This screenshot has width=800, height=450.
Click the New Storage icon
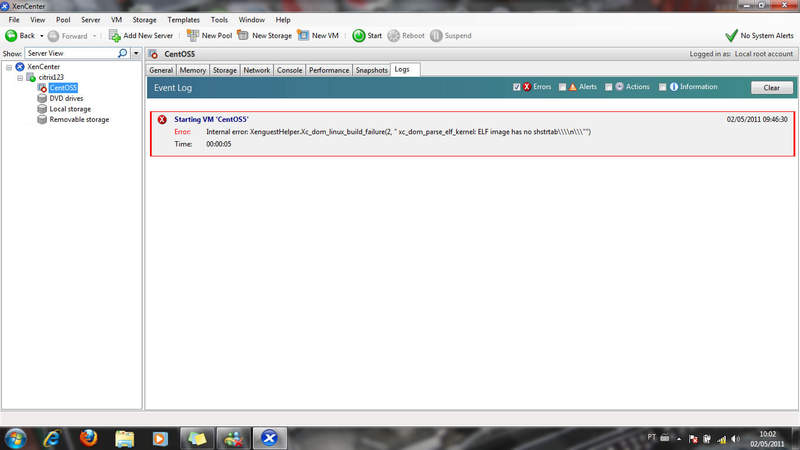(x=243, y=35)
